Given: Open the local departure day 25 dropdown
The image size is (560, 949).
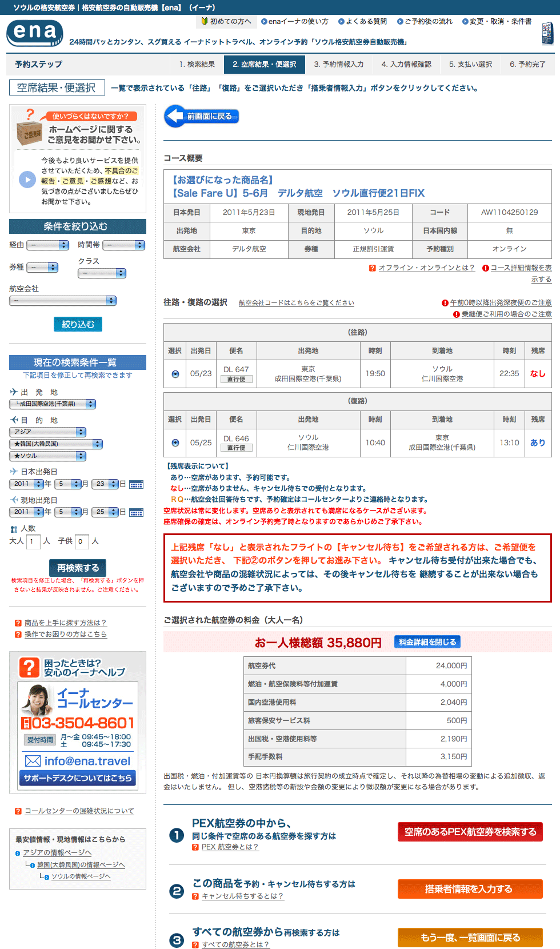Looking at the screenshot, I should point(105,512).
